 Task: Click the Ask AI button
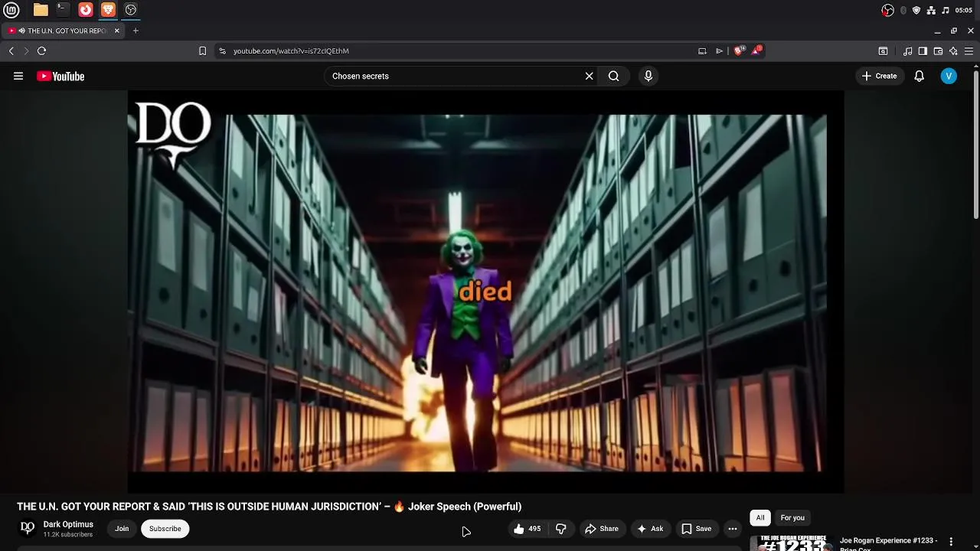(x=650, y=529)
